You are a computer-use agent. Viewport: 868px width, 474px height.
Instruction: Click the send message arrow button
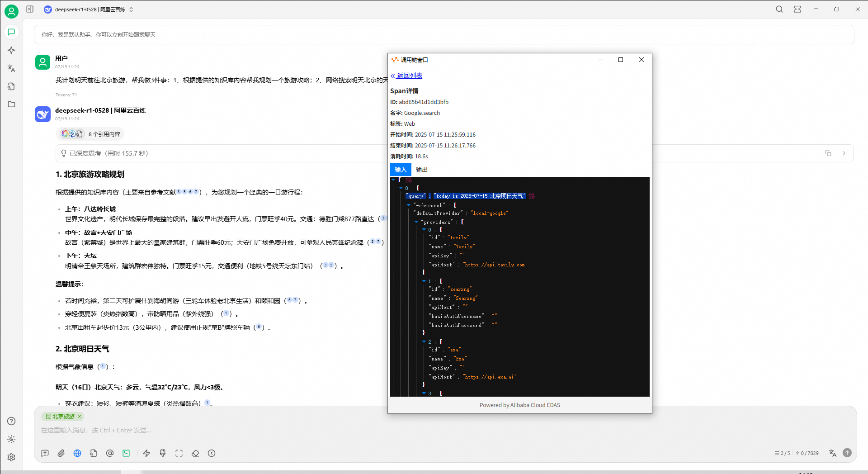pos(847,453)
